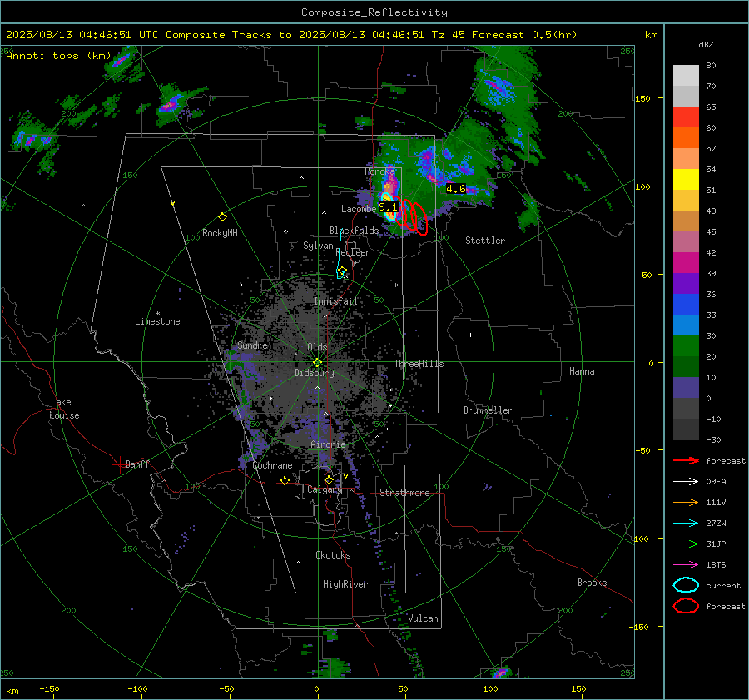
Task: Select the yellow diamond marker below RedDeer
Action: pyautogui.click(x=342, y=271)
